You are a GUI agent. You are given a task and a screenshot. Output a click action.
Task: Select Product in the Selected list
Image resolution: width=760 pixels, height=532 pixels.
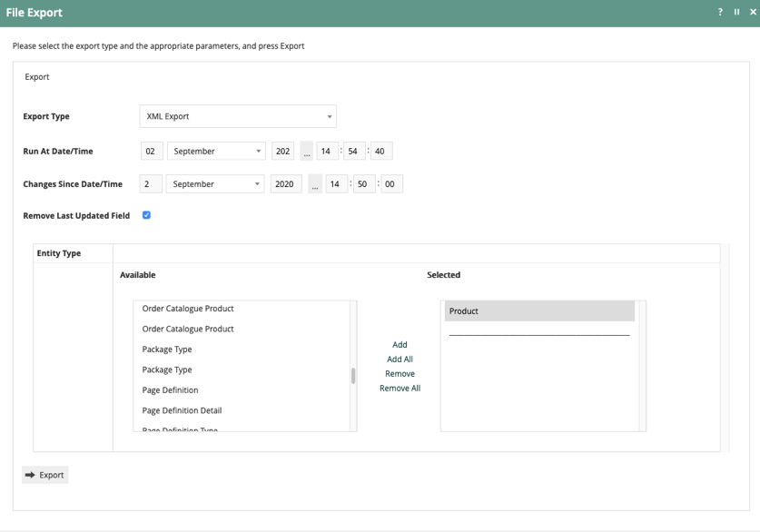pos(539,311)
